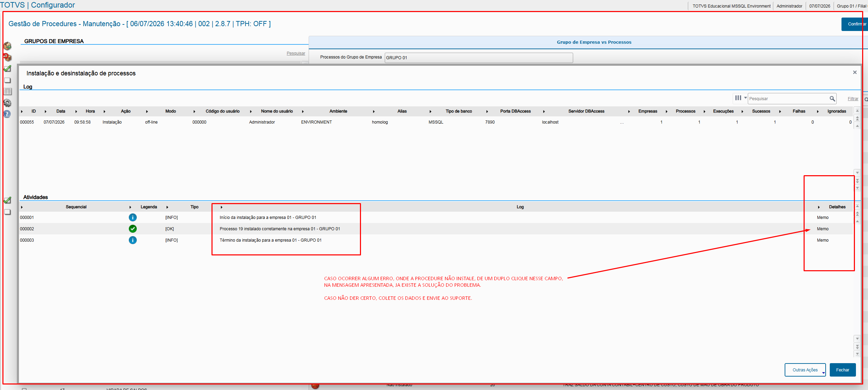Click the Hora column header in Log grid
Image resolution: width=868 pixels, height=390 pixels.
pos(90,111)
